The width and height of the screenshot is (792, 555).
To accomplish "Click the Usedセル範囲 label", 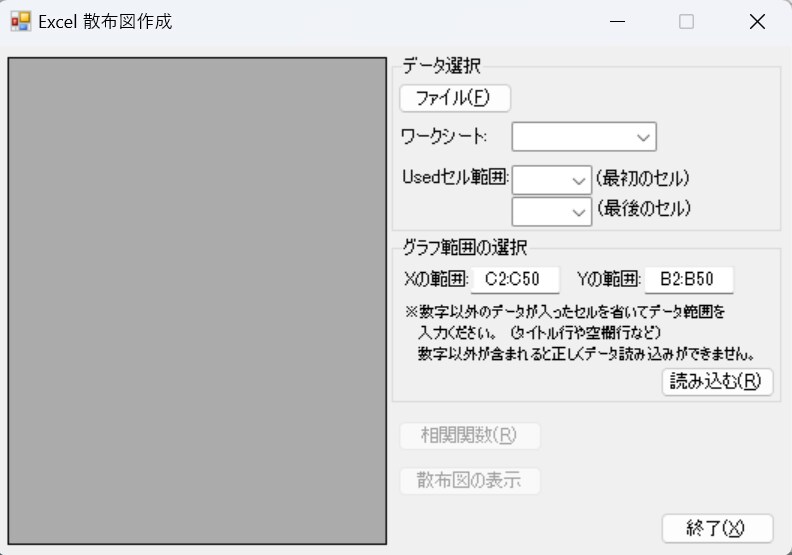I will click(455, 177).
